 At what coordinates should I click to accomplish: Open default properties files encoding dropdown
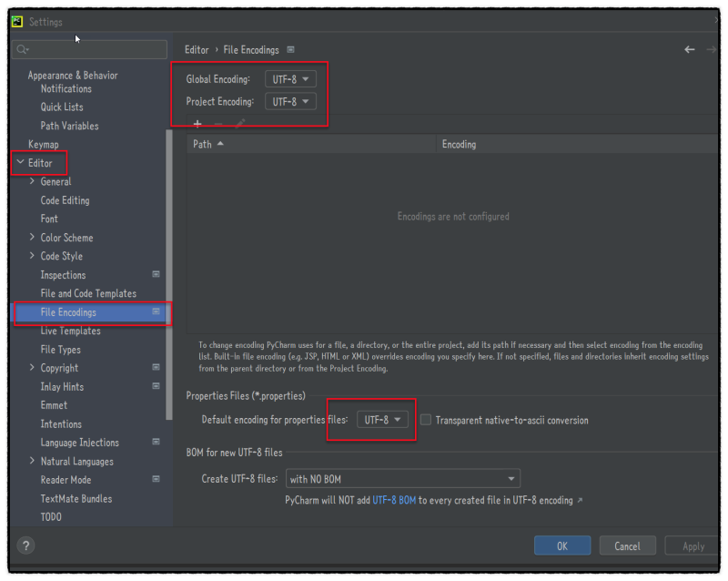click(382, 420)
